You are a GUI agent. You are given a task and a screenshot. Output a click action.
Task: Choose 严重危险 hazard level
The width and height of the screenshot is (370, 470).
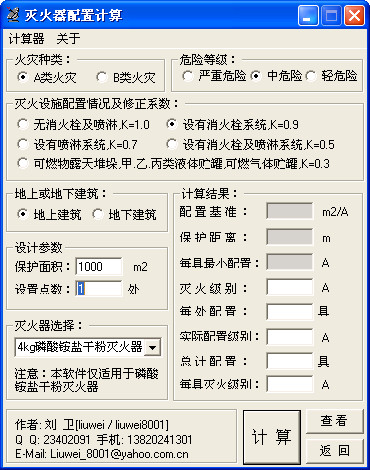pyautogui.click(x=214, y=76)
